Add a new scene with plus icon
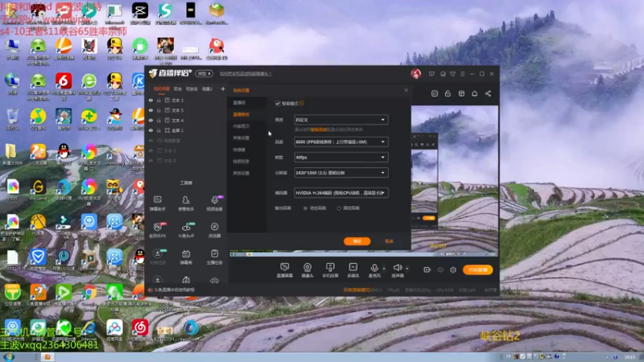The width and height of the screenshot is (644, 362). (x=223, y=88)
